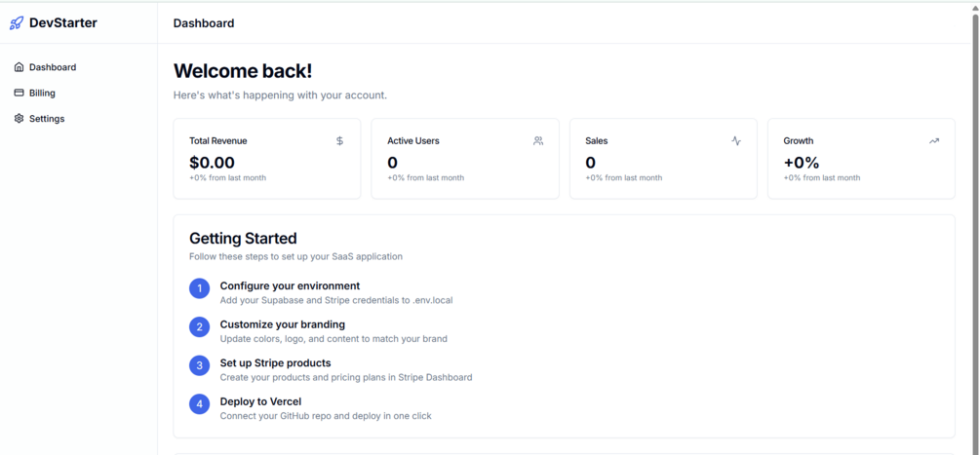Click the DevStarter brand name link

pyautogui.click(x=63, y=23)
